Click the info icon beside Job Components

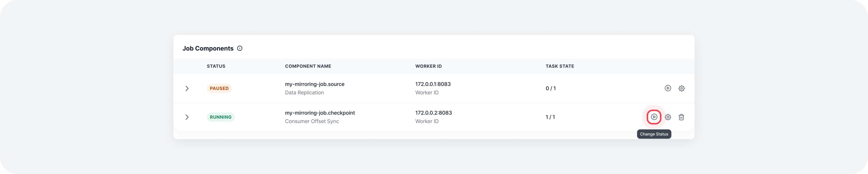pyautogui.click(x=240, y=48)
